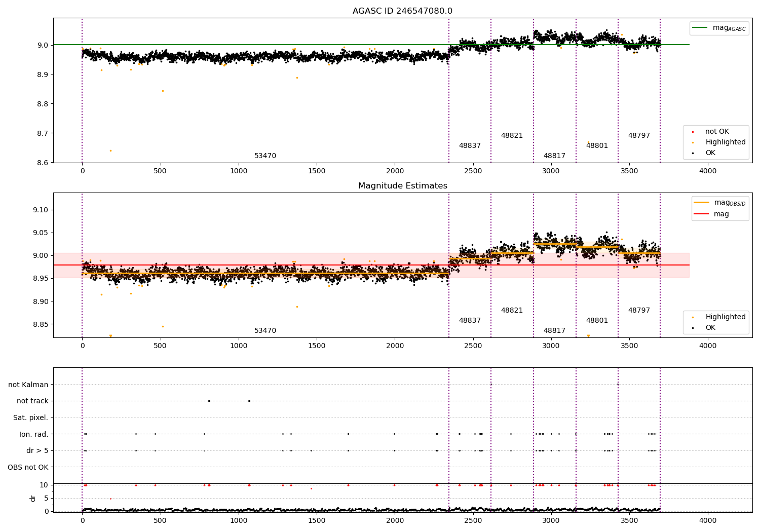
Task: Click the 8.8 y-tick in top panel
Action: (x=43, y=104)
